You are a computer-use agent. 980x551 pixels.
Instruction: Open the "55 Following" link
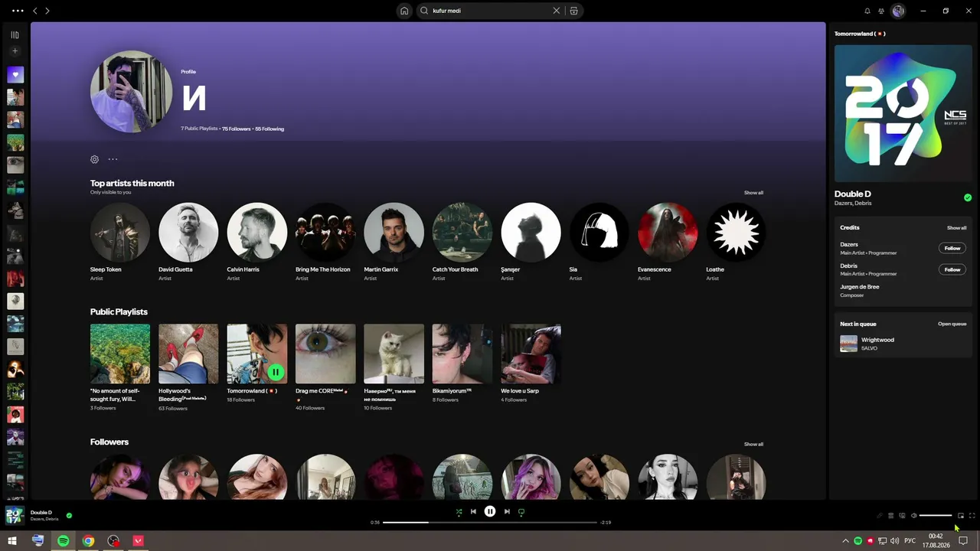(x=269, y=129)
